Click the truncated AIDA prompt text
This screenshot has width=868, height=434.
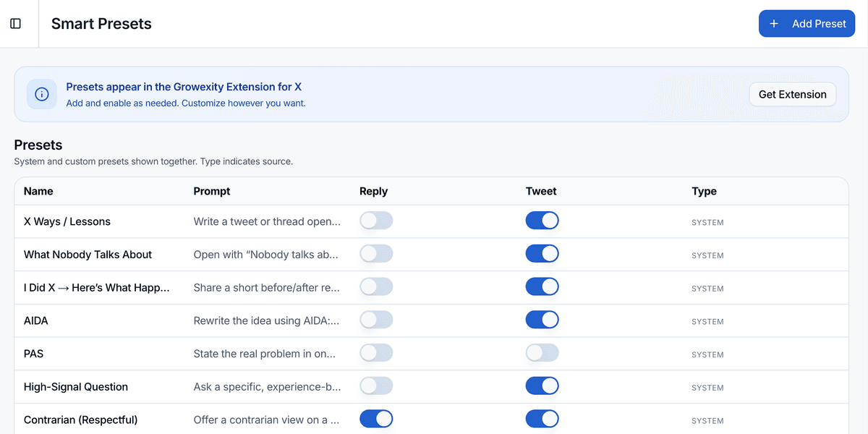[265, 320]
